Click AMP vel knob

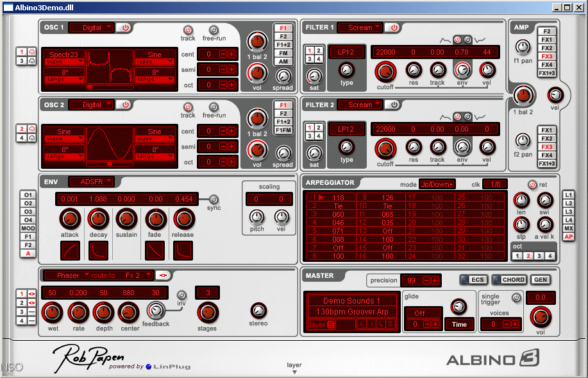tap(555, 95)
